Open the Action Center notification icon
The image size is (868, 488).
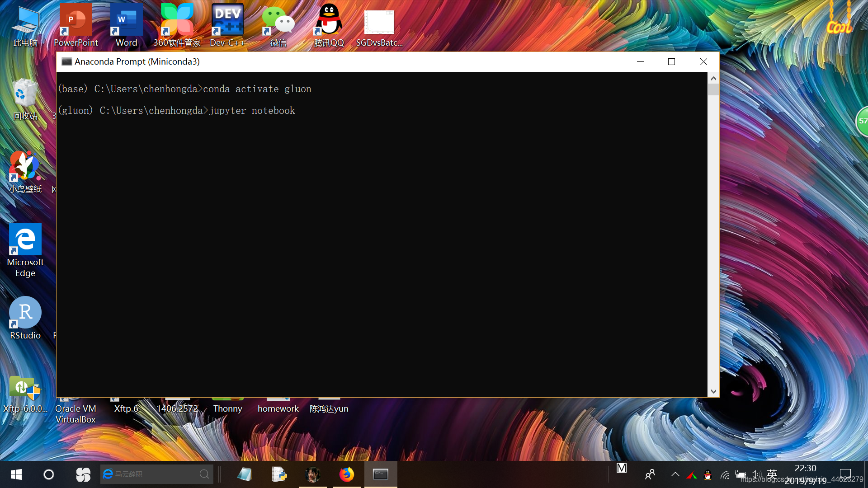click(x=845, y=474)
